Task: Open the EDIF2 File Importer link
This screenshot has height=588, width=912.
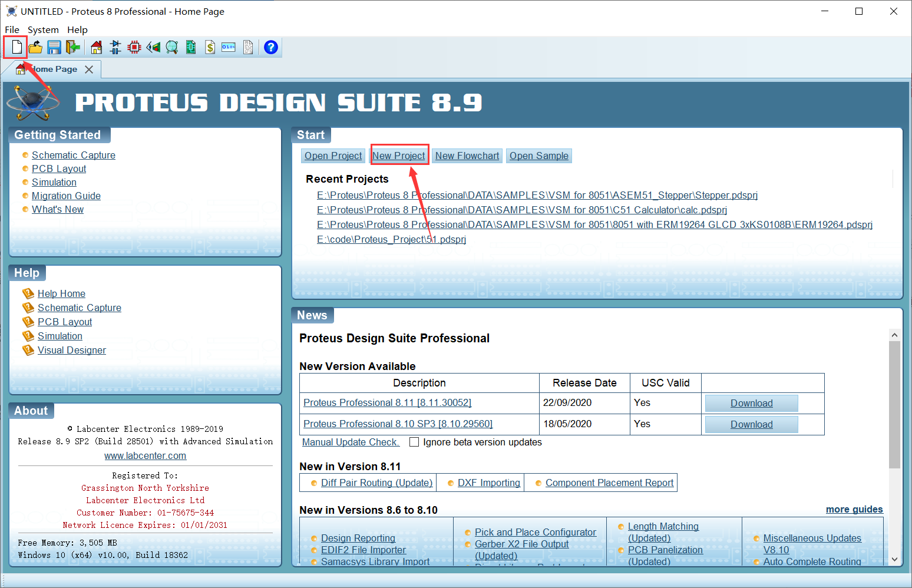Action: click(364, 550)
